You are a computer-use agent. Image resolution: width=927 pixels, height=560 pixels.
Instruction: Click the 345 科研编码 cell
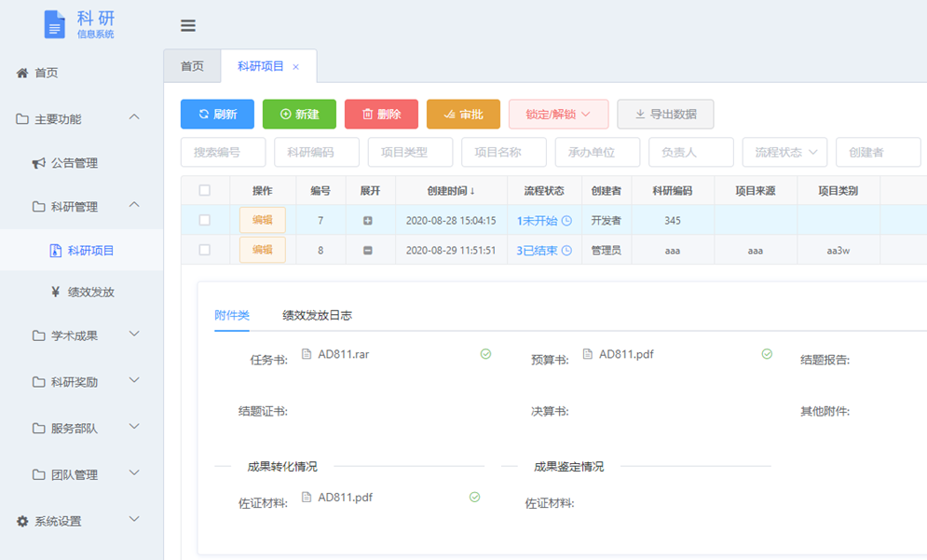point(673,221)
